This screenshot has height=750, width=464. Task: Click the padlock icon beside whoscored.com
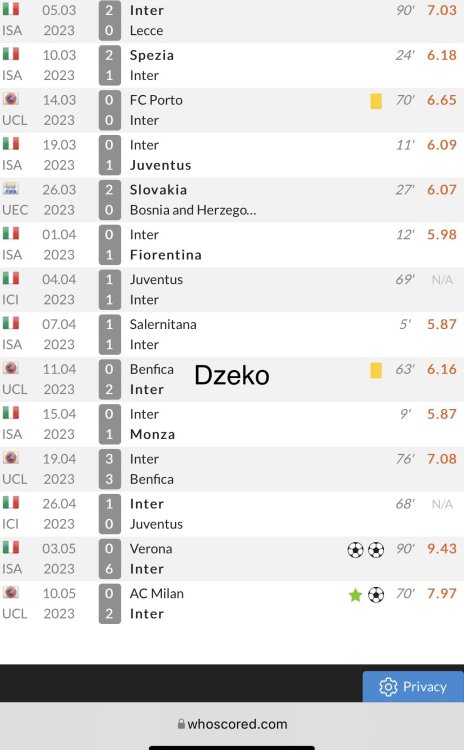[181, 724]
